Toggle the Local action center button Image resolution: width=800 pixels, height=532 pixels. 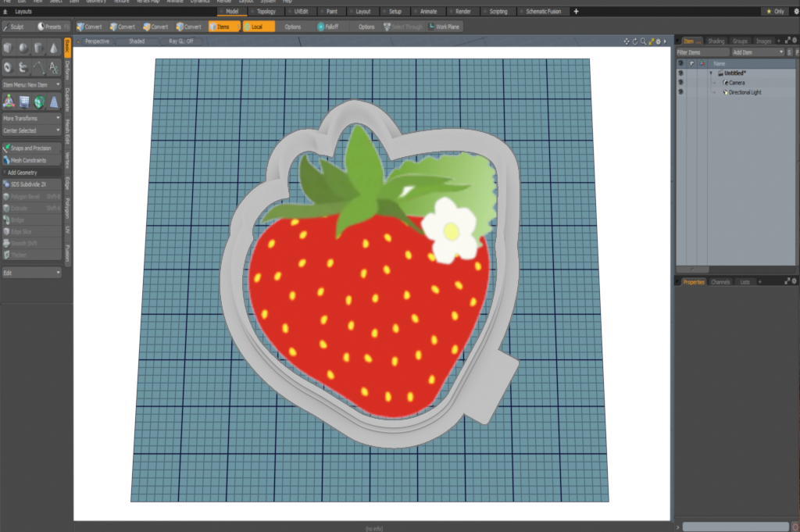257,27
